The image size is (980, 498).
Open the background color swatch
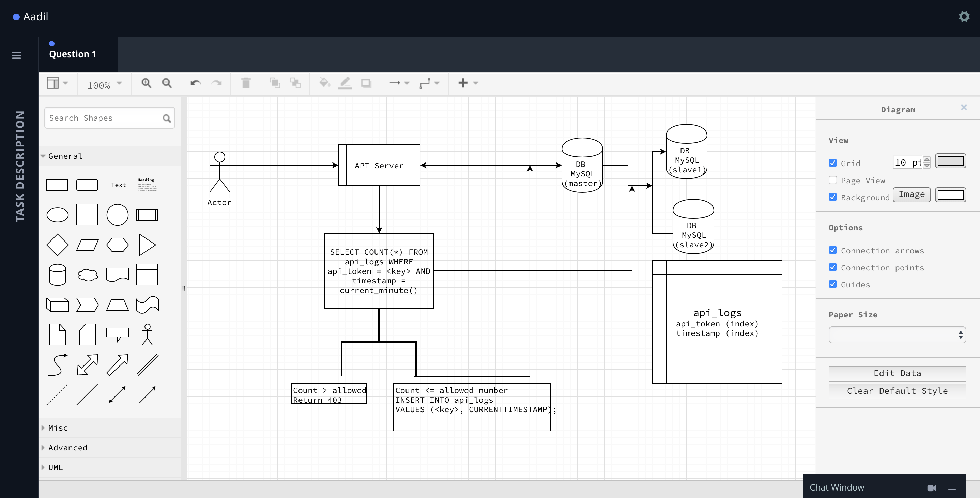click(x=950, y=195)
